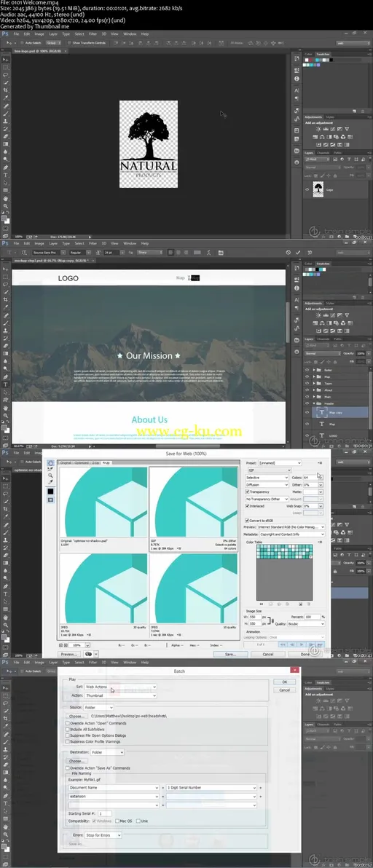Open the Optimize flyout menu beside Preset
Viewport: 373px width, 868px height.
point(320,463)
